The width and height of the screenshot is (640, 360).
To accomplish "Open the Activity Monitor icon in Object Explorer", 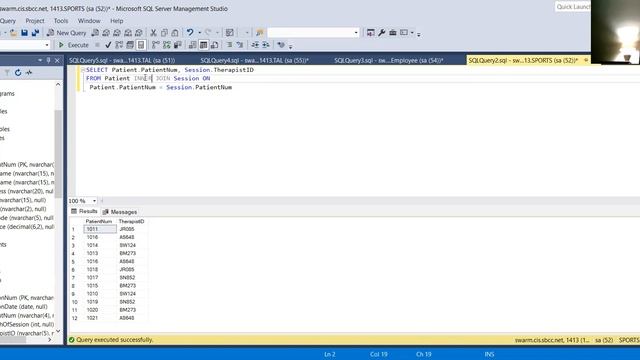I will click(x=29, y=73).
